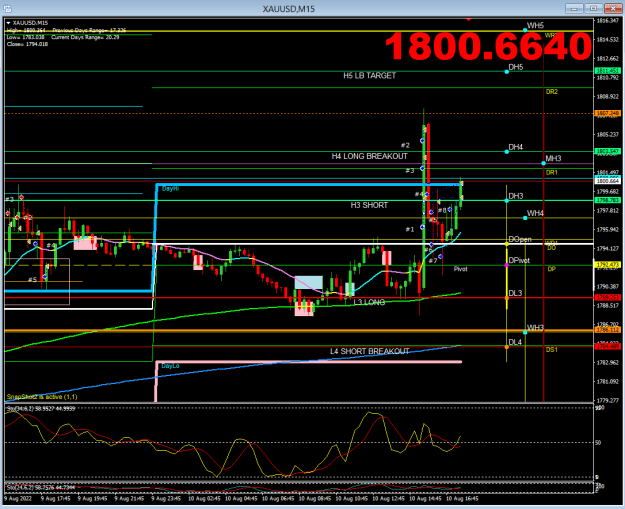Viewport: 625px width, 509px height.
Task: Close the XAUUSD,M15 chart window
Action: [613, 8]
